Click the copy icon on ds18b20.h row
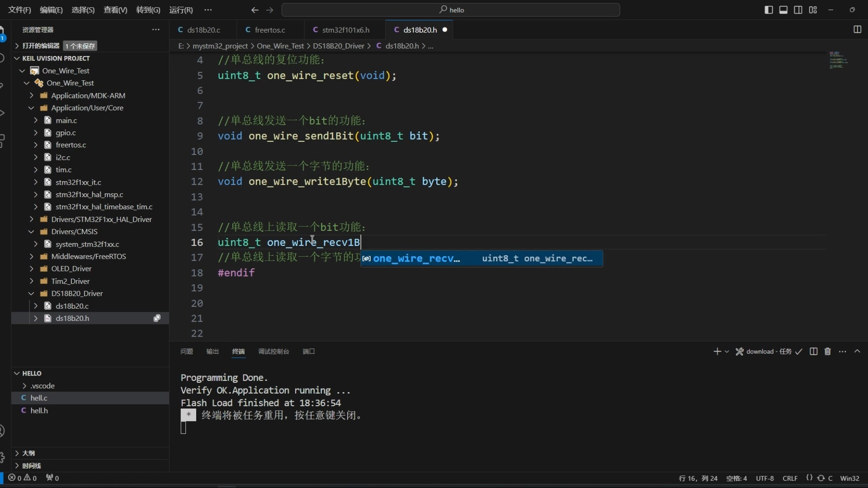This screenshot has height=488, width=868. 157,318
